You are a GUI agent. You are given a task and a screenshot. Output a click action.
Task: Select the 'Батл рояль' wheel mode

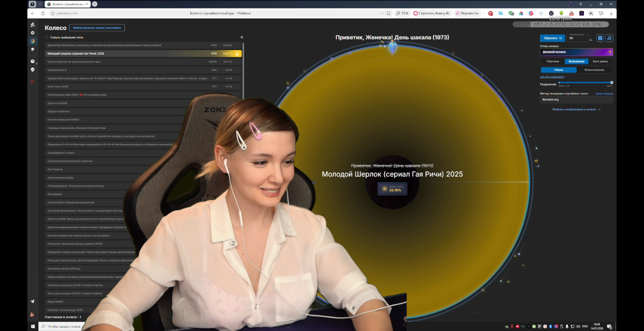pyautogui.click(x=600, y=61)
